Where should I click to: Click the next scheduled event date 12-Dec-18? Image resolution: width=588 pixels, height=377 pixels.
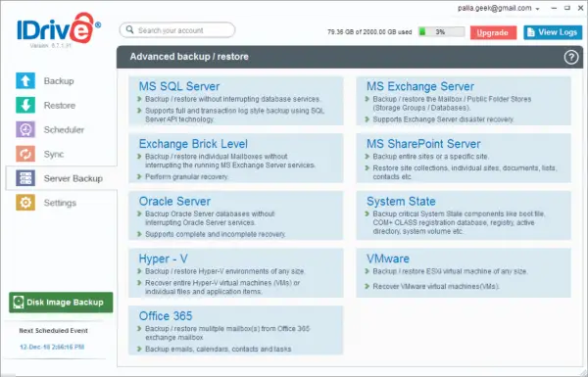point(52,347)
